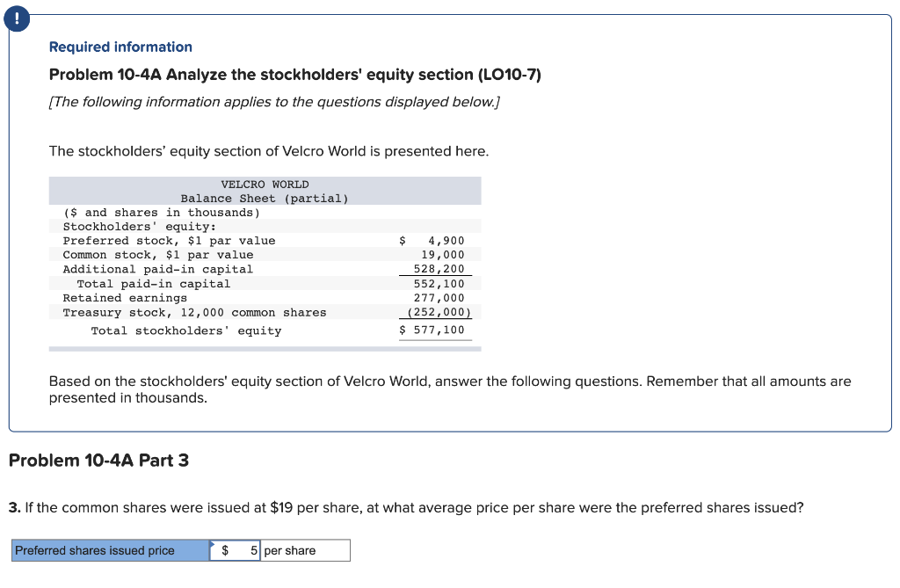The height and width of the screenshot is (588, 900).
Task: Click the highlighted Preferred shares issued price label
Action: click(110, 549)
